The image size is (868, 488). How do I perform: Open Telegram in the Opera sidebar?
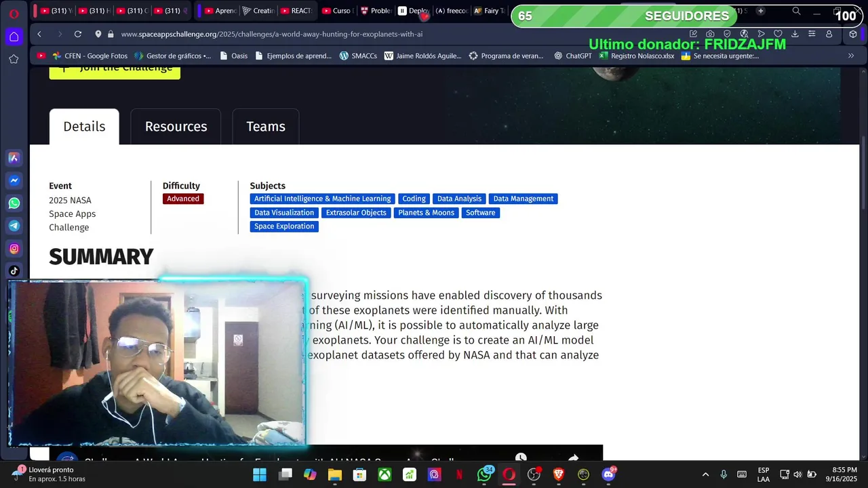(x=14, y=226)
